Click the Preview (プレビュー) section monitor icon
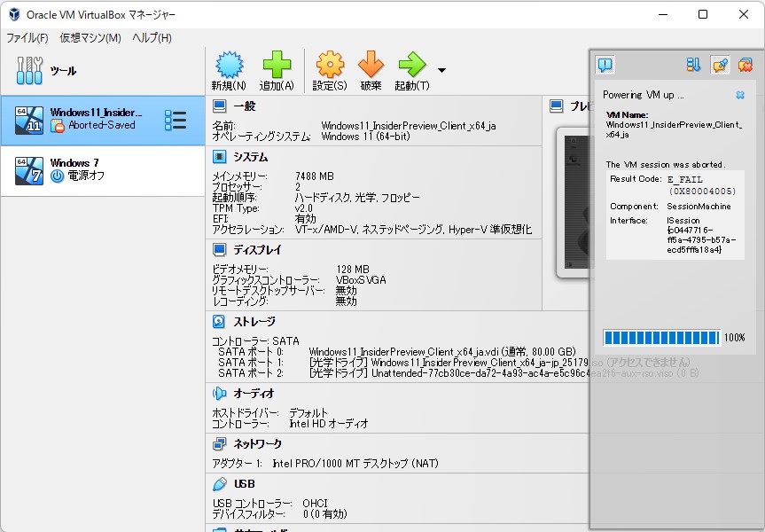The image size is (765, 532). (556, 106)
